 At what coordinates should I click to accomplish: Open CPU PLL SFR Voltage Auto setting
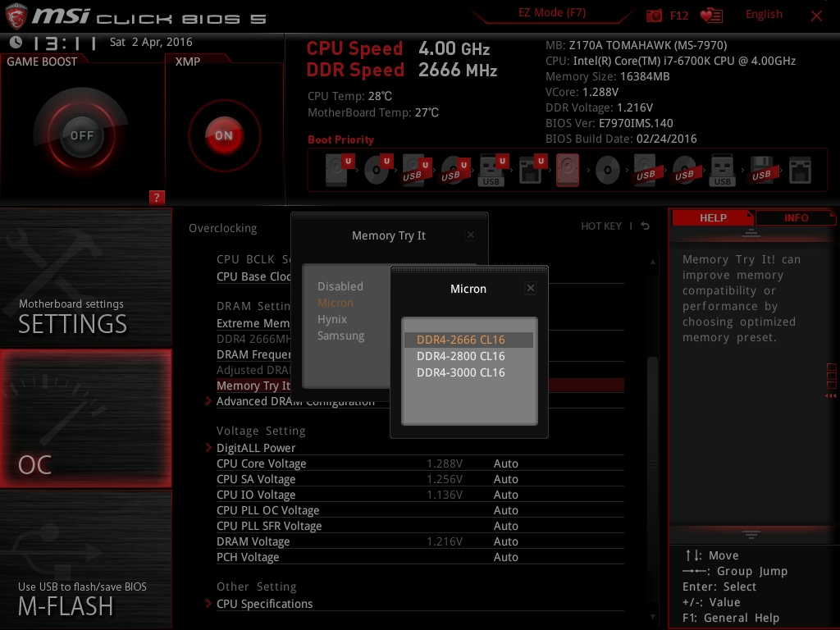coord(505,526)
